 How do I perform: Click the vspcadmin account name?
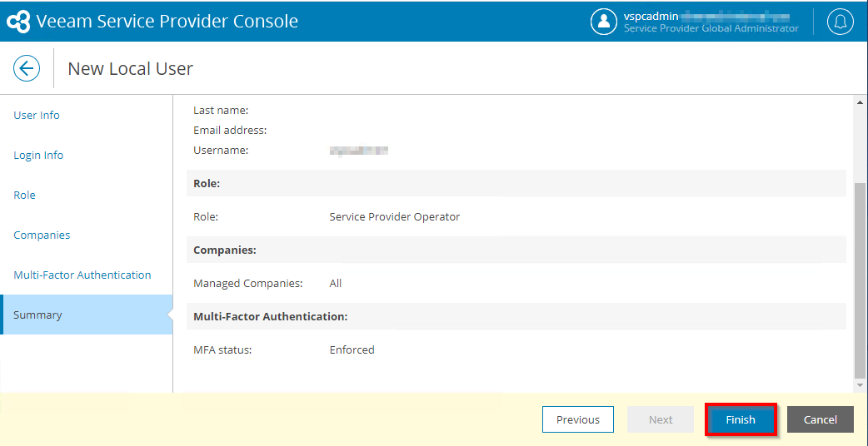pos(651,16)
